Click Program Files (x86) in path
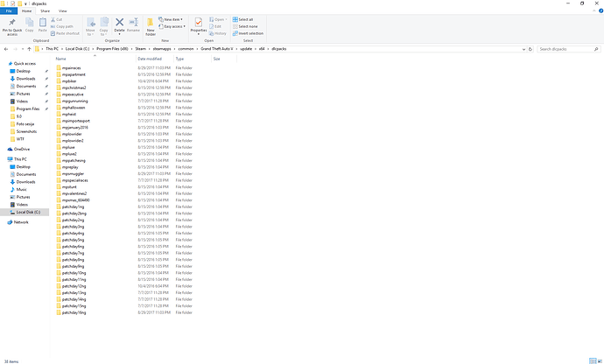This screenshot has height=364, width=604. point(112,49)
